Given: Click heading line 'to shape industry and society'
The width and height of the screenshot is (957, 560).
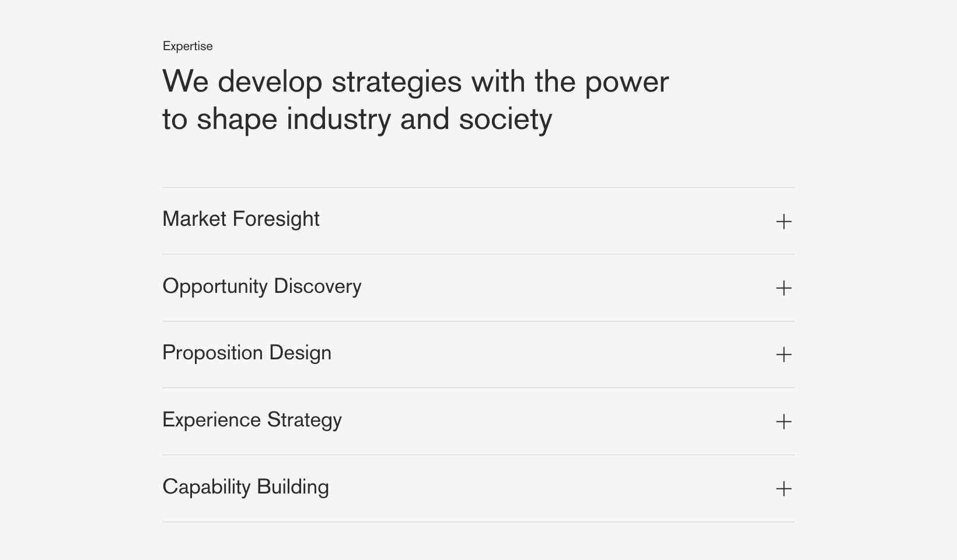Looking at the screenshot, I should [357, 120].
